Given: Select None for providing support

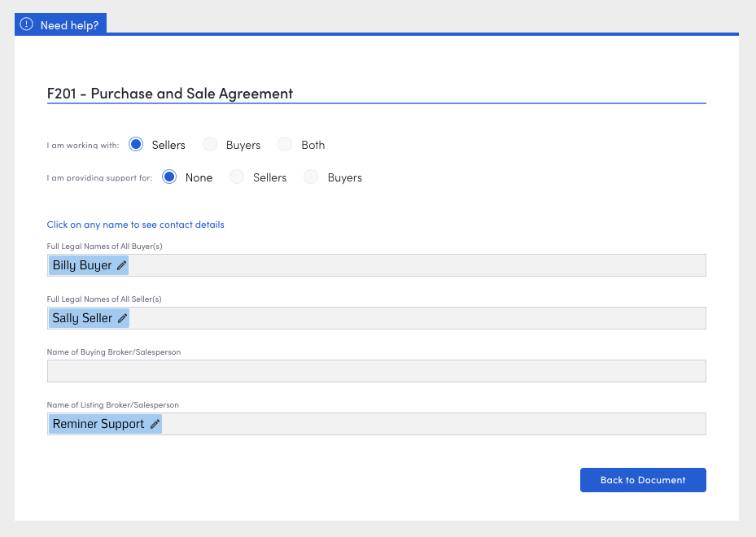Looking at the screenshot, I should pyautogui.click(x=169, y=177).
